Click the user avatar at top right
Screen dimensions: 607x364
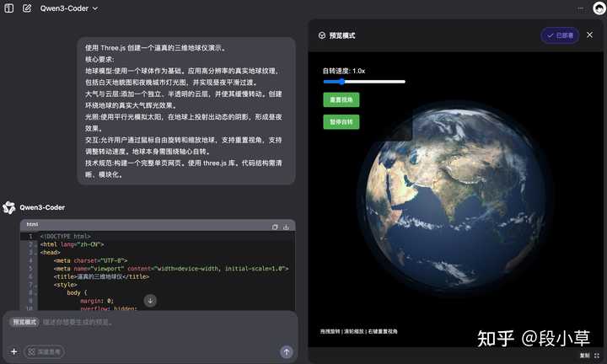point(599,8)
